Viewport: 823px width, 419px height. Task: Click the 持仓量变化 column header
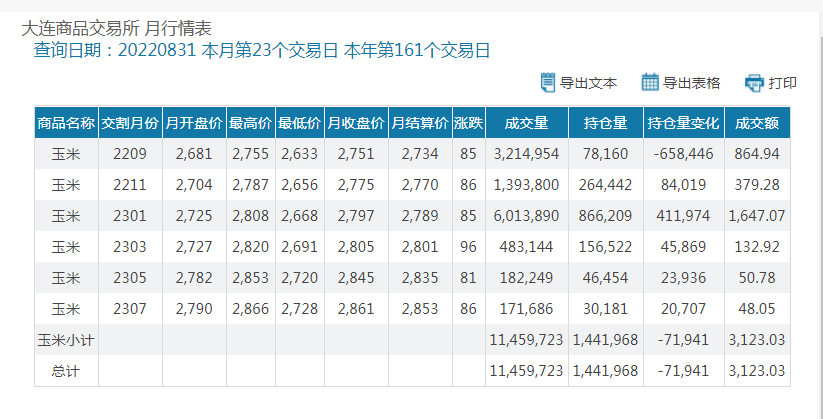point(684,123)
